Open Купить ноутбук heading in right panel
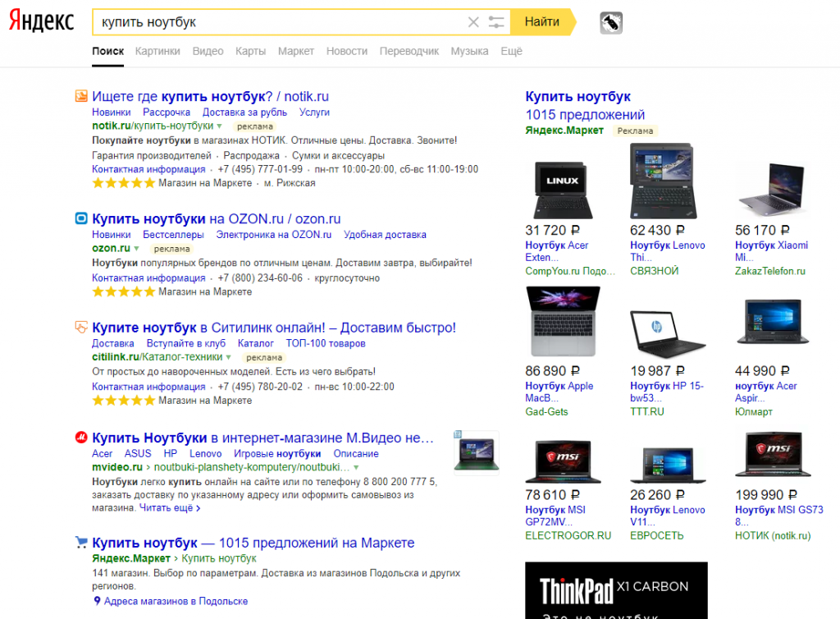Screen dimensions: 840x619 coord(577,97)
